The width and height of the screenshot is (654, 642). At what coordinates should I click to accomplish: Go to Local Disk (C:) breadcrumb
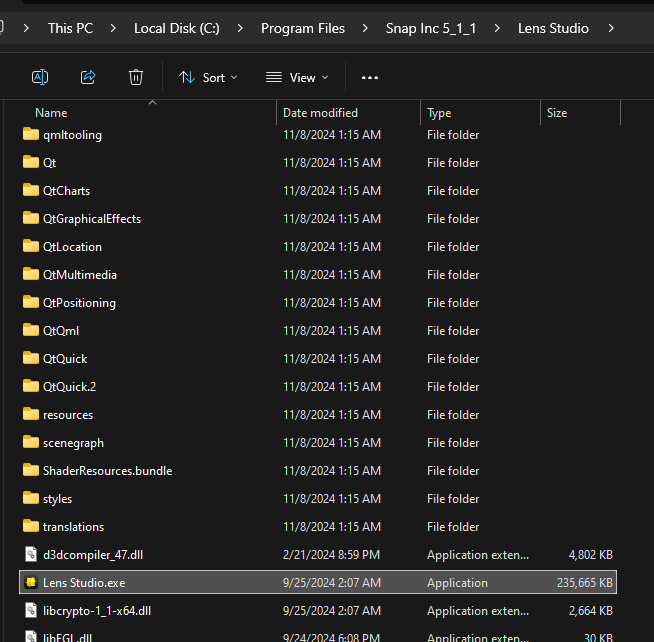coord(176,28)
